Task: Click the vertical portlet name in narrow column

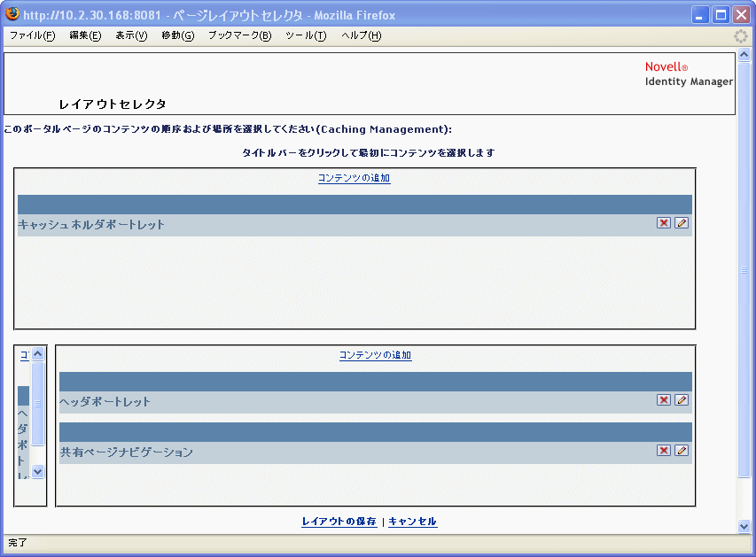Action: tap(23, 444)
